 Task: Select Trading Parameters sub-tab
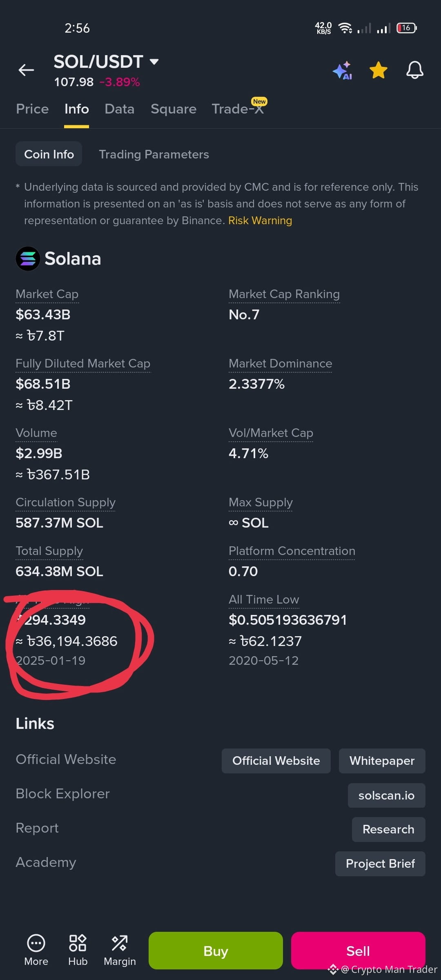pyautogui.click(x=154, y=154)
